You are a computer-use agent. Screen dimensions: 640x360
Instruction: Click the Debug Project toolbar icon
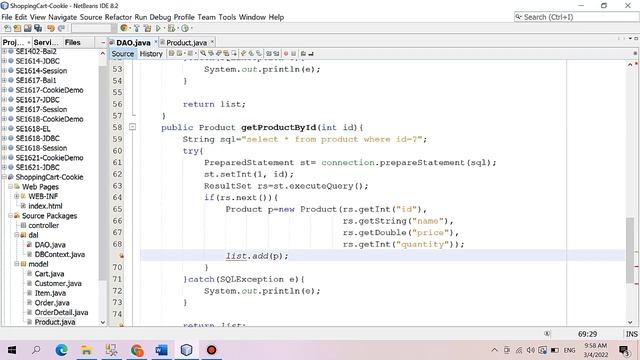[171, 28]
